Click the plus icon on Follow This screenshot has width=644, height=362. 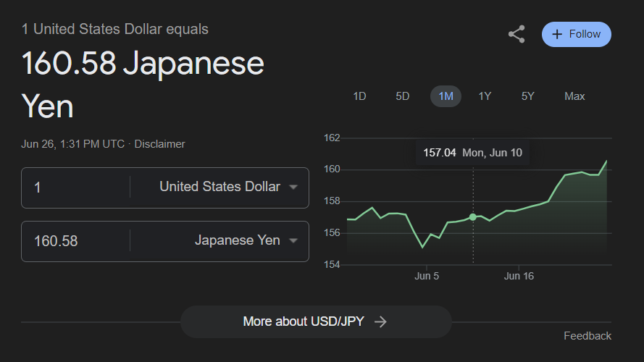click(557, 34)
